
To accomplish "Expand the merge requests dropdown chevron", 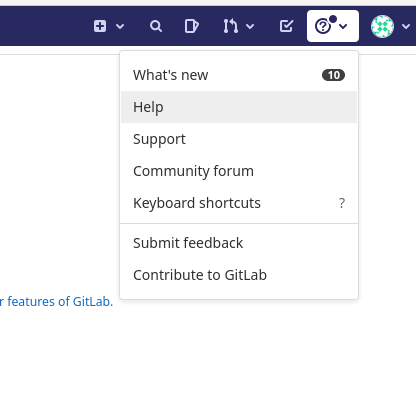I will coord(250,26).
